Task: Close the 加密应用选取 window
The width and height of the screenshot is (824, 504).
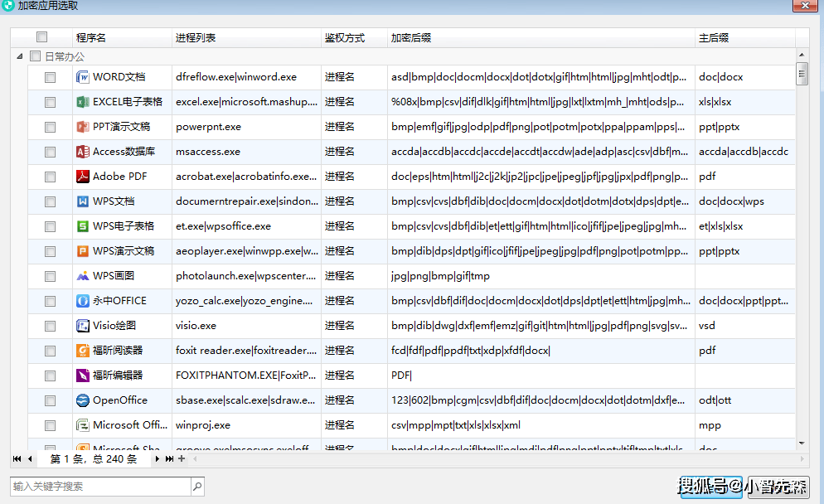Action: pyautogui.click(x=805, y=5)
